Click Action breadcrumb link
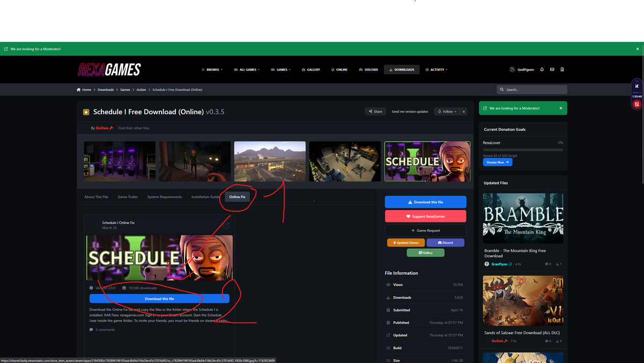The image size is (644, 363). (x=141, y=90)
